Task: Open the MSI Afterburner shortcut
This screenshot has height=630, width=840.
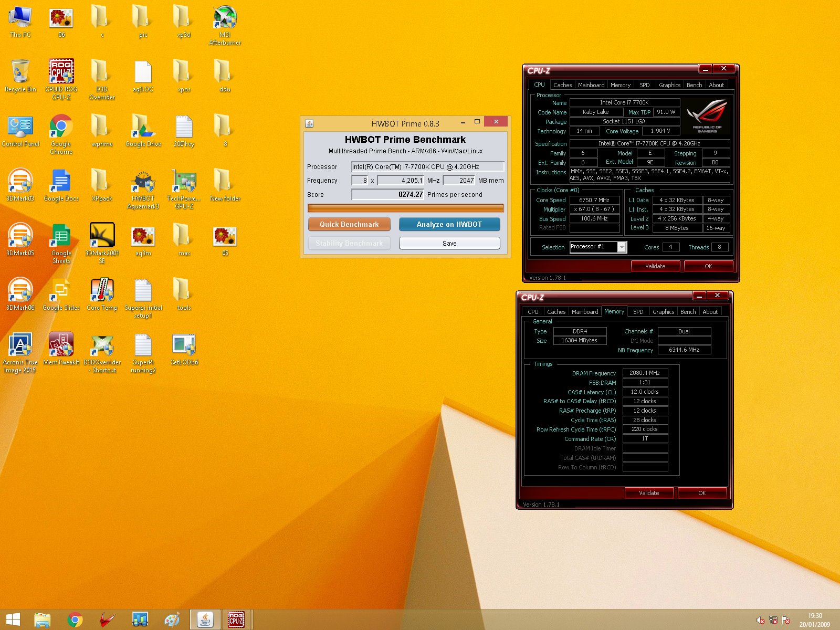Action: click(x=225, y=25)
